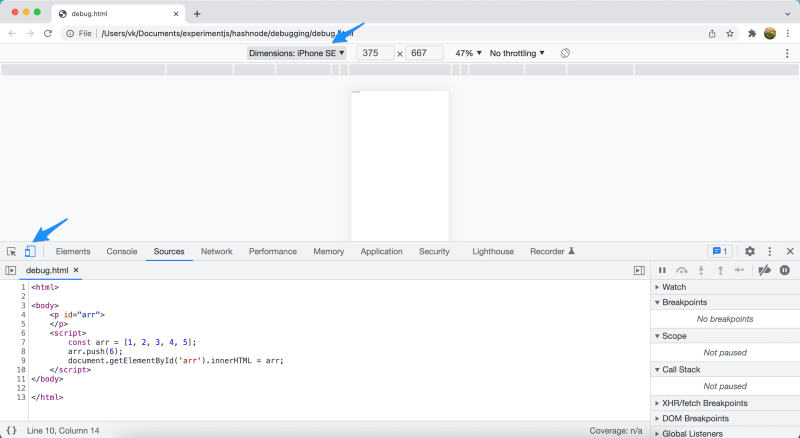Switch to the Network tab
Viewport: 800px width, 438px height.
(x=216, y=251)
